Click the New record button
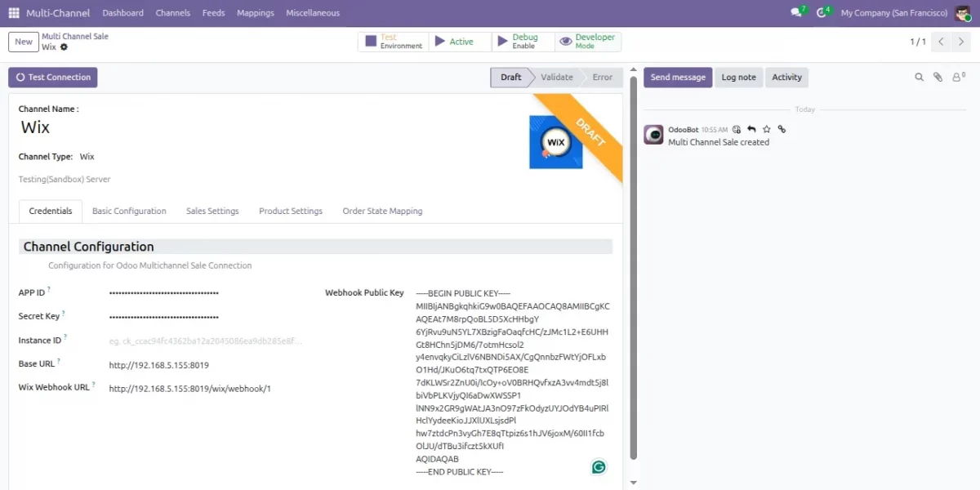Viewport: 980px width, 490px height. point(24,42)
